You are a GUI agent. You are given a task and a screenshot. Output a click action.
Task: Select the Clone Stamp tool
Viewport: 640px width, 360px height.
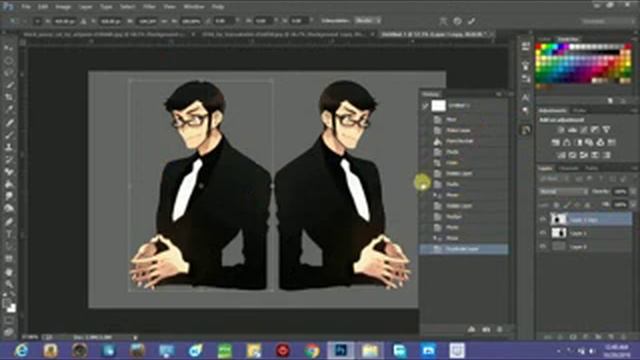(9, 147)
